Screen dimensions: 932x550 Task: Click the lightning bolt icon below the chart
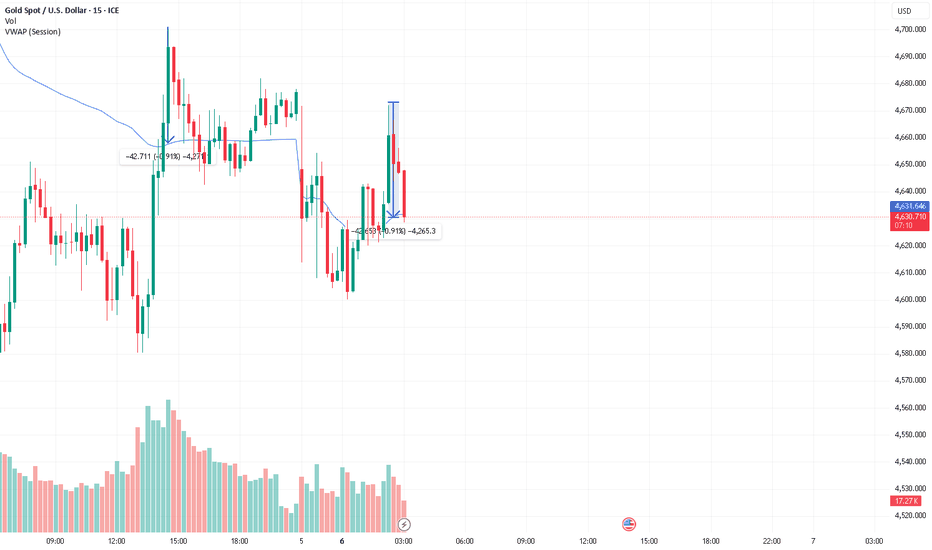click(404, 524)
